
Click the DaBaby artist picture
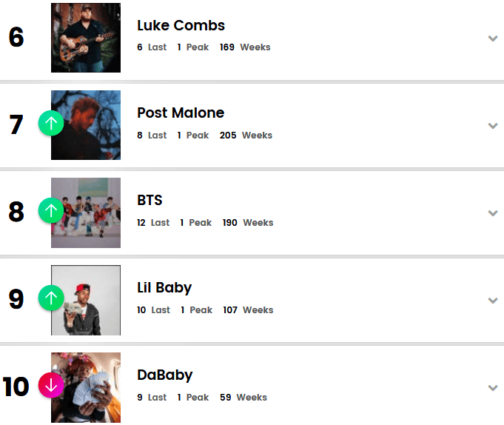tap(90, 387)
